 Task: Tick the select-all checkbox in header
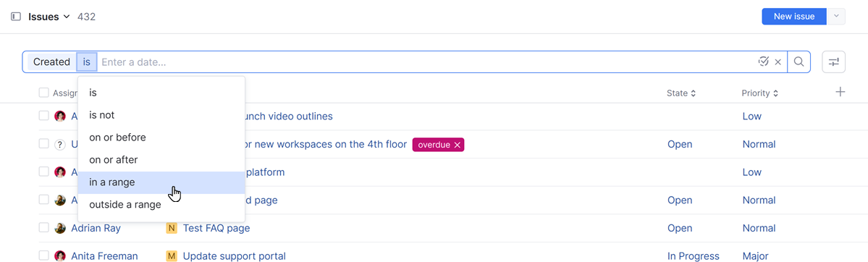tap(43, 93)
